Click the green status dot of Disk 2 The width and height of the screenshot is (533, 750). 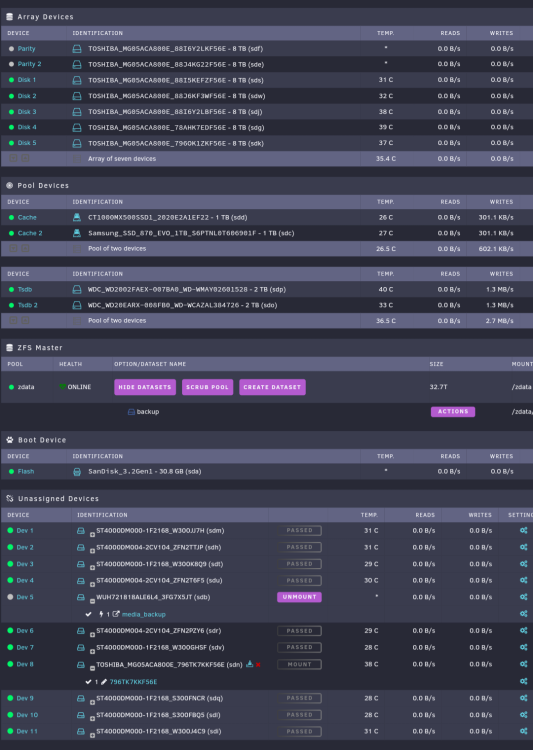[x=11, y=96]
